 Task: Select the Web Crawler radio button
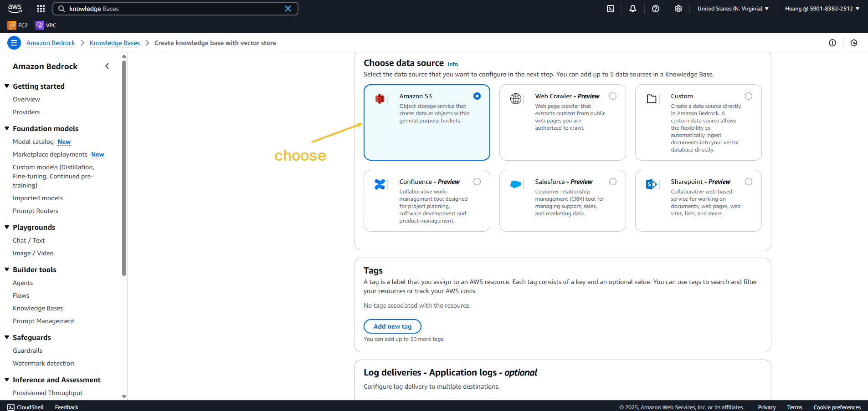pyautogui.click(x=613, y=96)
